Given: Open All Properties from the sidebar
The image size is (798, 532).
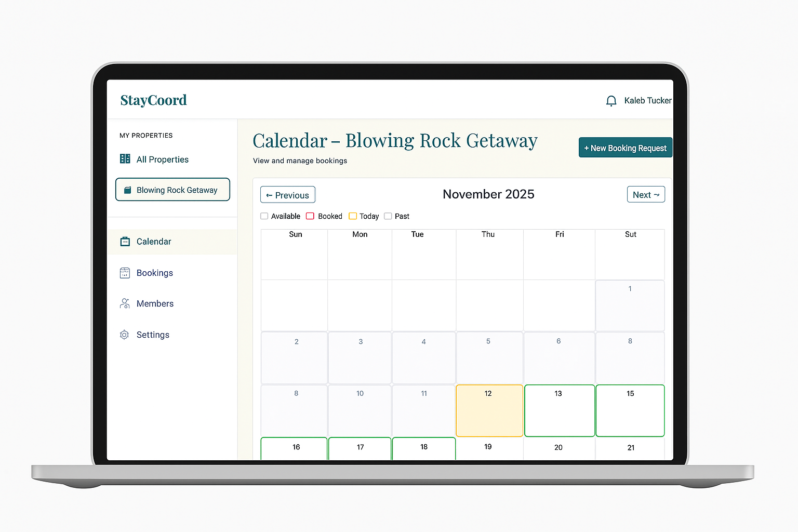Looking at the screenshot, I should pos(162,159).
